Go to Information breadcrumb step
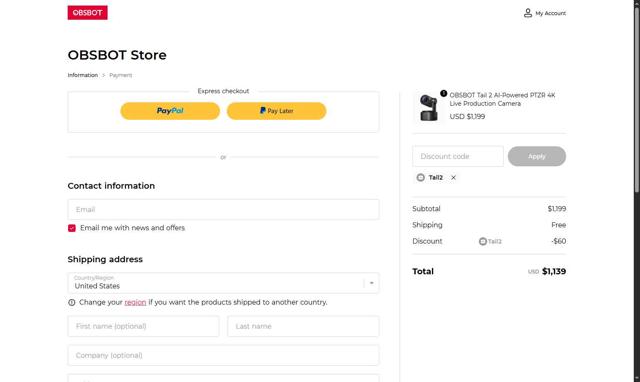Screen dimensions: 640x382 point(83,75)
